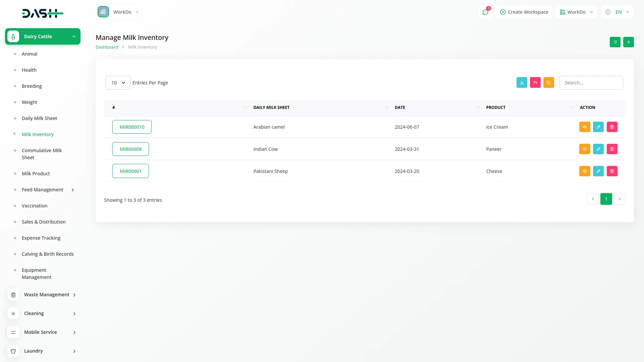Click the orange reload table icon

(x=548, y=83)
